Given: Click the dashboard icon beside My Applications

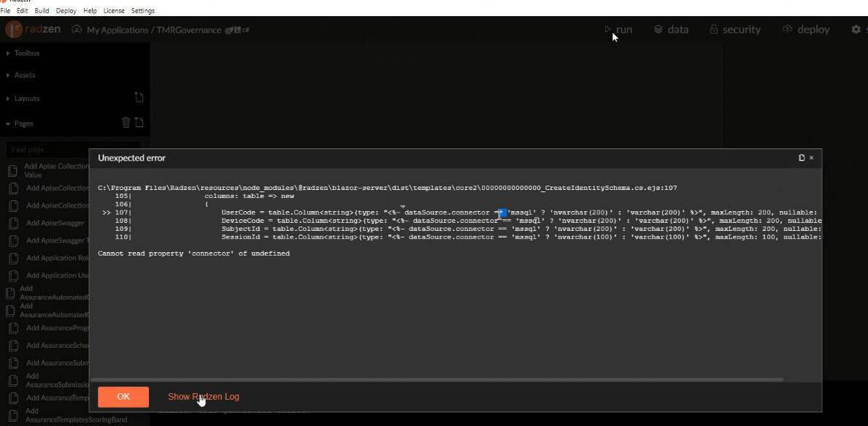Looking at the screenshot, I should pyautogui.click(x=77, y=29).
